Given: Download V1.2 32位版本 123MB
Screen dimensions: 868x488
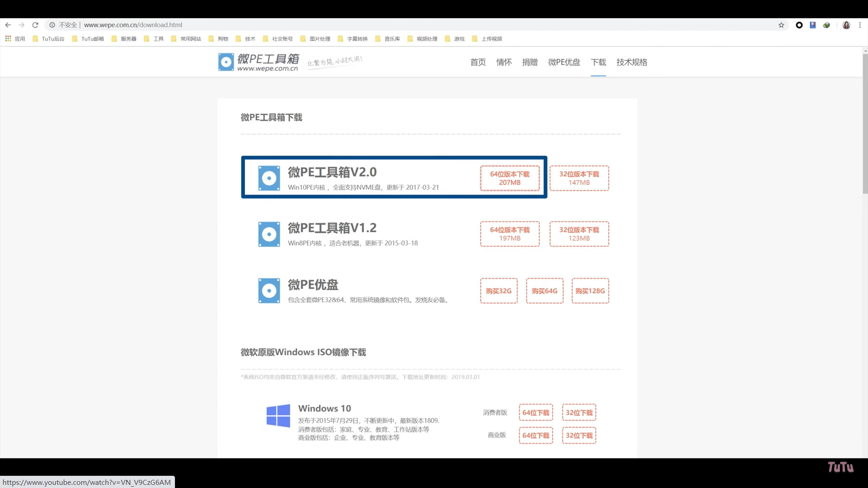Looking at the screenshot, I should click(579, 234).
